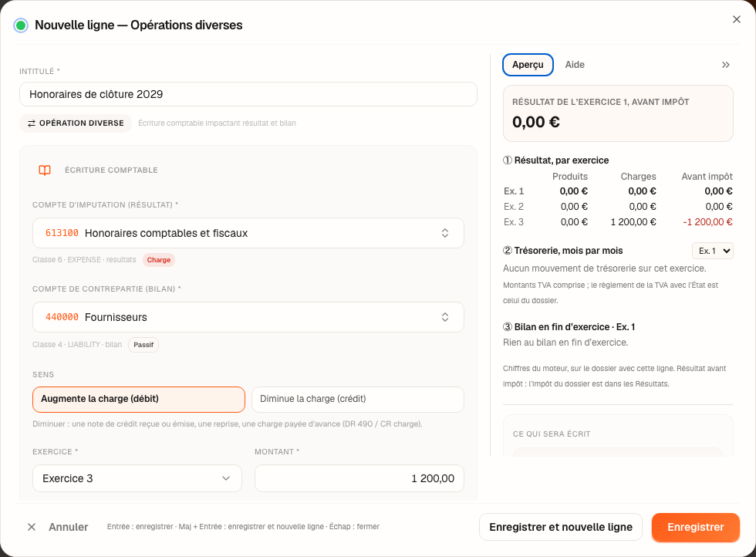Focus the Montant field showing 1 200,00
756x557 pixels.
point(359,478)
